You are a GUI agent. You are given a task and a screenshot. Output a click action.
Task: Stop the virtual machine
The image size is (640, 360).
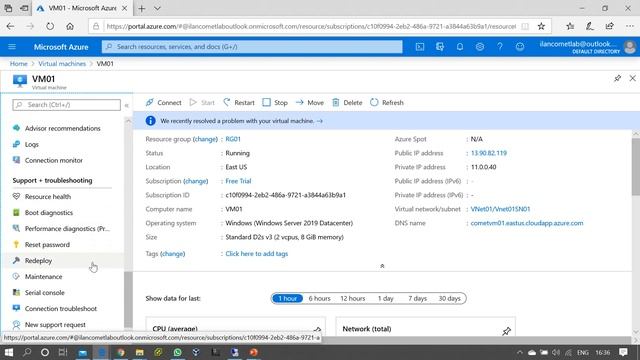click(275, 102)
